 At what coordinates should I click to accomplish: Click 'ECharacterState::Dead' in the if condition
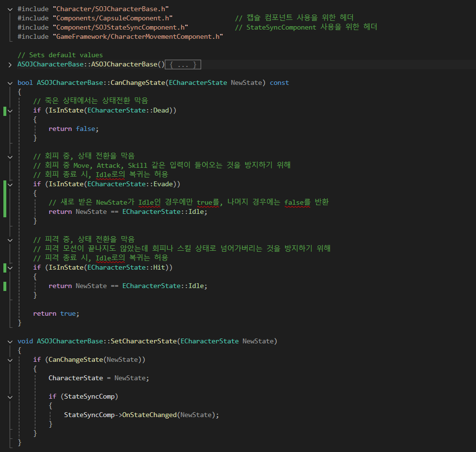pyautogui.click(x=128, y=110)
